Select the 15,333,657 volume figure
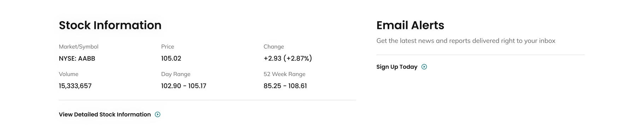Screen dimensions: 644x137 (x=75, y=86)
